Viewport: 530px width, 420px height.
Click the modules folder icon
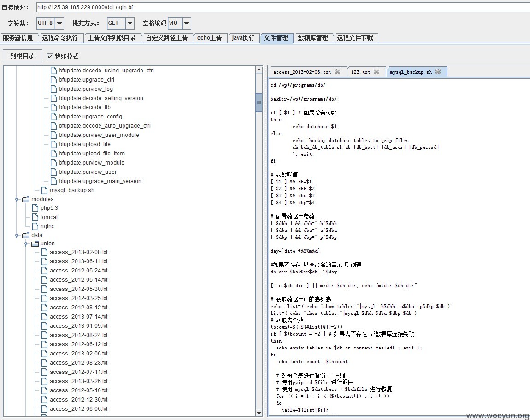(26, 199)
